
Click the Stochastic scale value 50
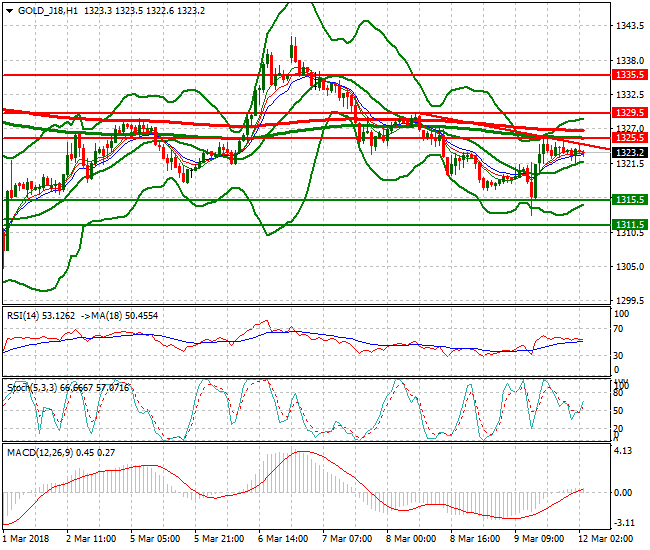point(618,411)
